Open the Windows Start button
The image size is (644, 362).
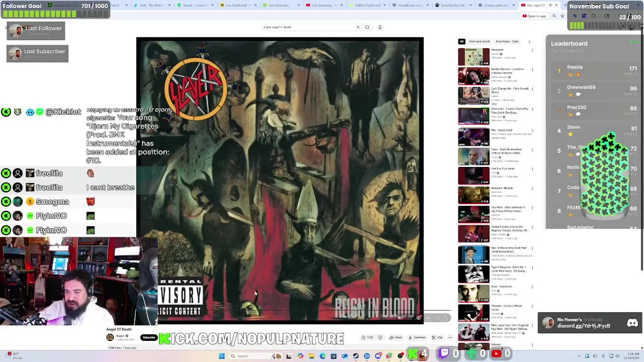coord(221,356)
